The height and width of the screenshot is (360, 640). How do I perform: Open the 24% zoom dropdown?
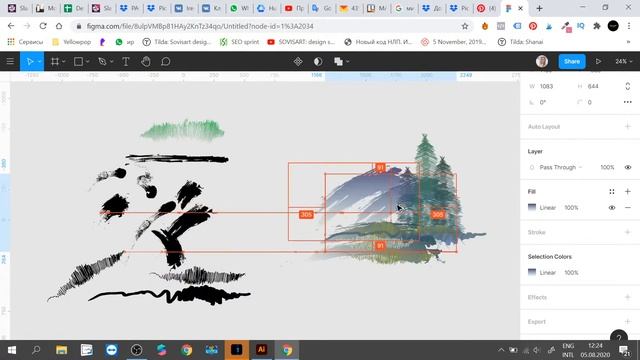[x=624, y=62]
